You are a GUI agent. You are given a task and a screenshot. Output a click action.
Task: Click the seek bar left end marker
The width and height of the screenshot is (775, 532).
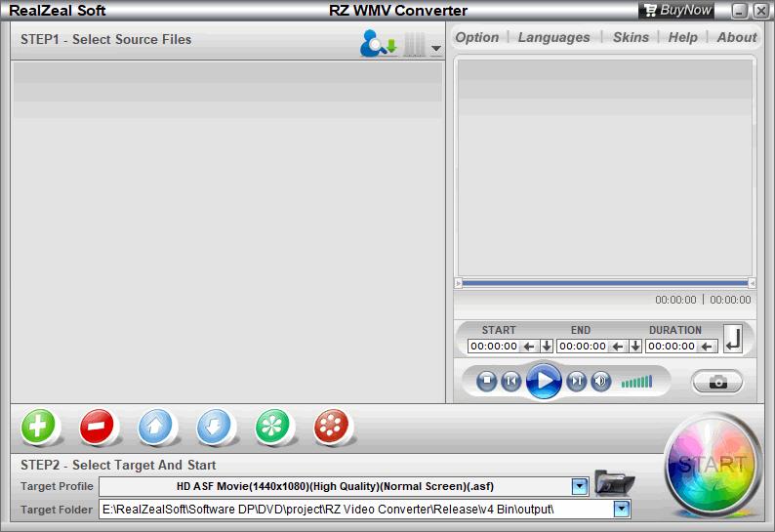(458, 283)
